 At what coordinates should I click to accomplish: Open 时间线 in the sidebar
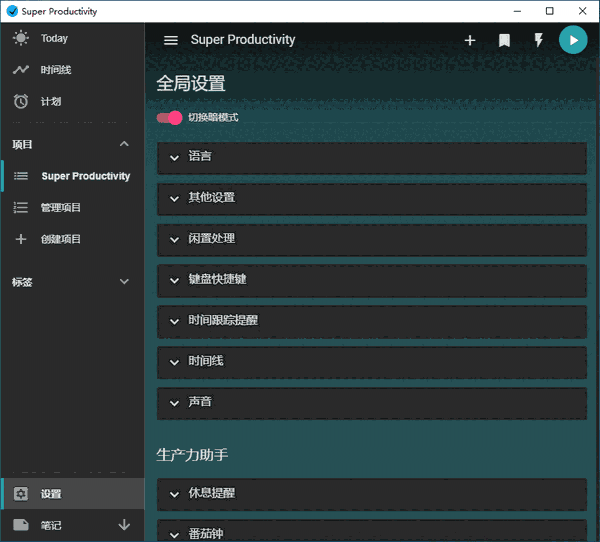coord(73,70)
